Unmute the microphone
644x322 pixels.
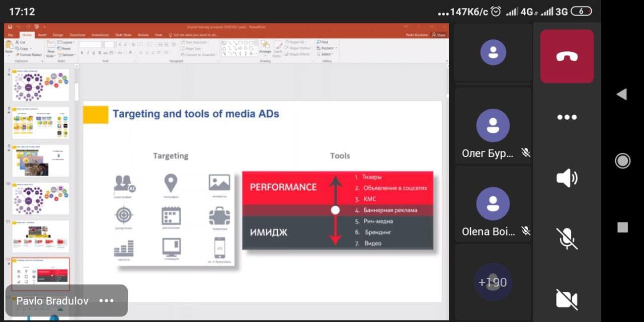click(x=567, y=238)
